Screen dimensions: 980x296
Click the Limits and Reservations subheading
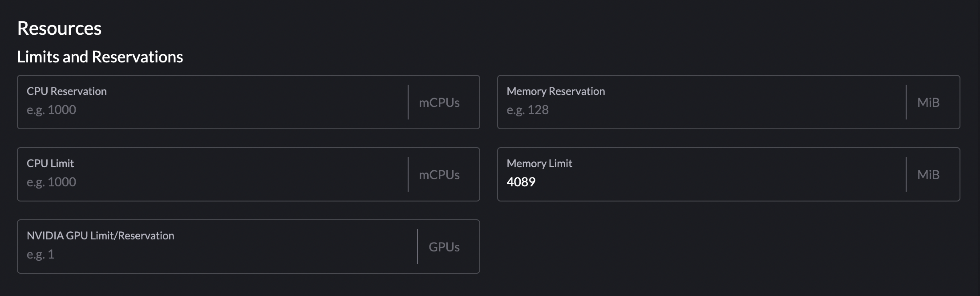pos(100,57)
